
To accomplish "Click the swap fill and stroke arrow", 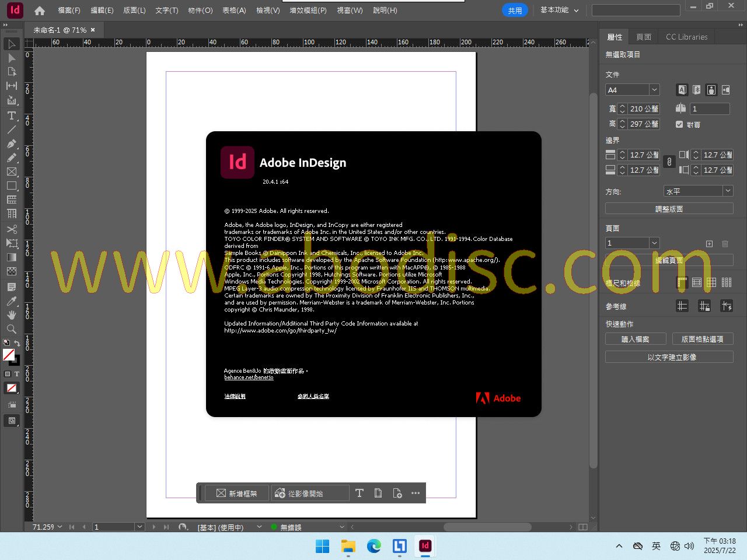I will coord(17,343).
